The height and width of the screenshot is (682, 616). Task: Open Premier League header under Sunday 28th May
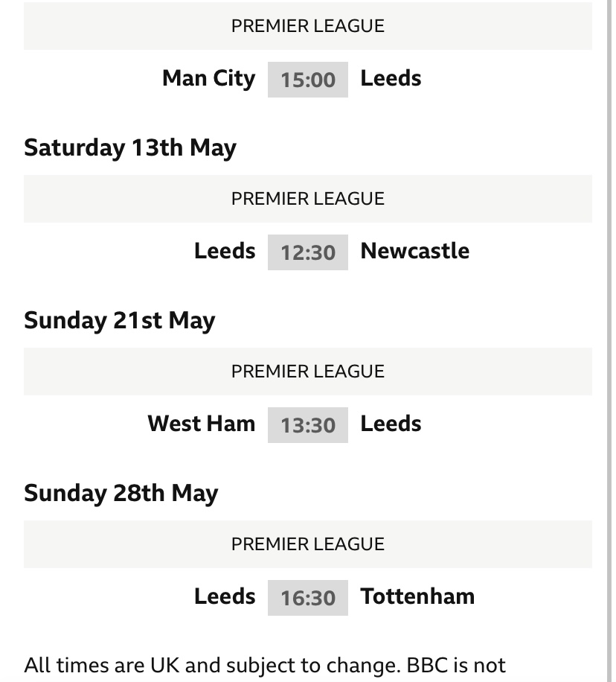point(308,544)
